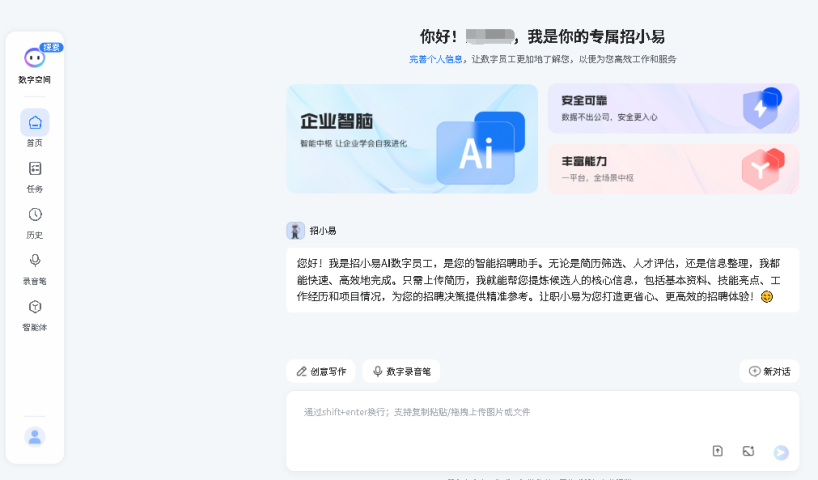Viewport: 818px width, 480px height.
Task: Open the 录音笔 recorder section
Action: pyautogui.click(x=35, y=269)
